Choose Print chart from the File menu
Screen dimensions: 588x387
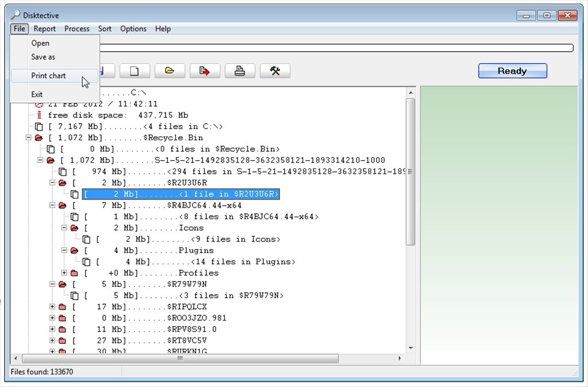(x=55, y=76)
